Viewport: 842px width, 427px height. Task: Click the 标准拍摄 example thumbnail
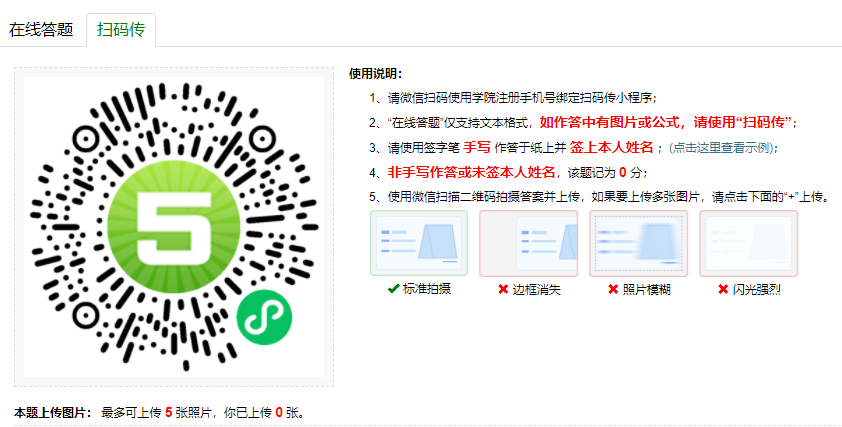pos(419,243)
